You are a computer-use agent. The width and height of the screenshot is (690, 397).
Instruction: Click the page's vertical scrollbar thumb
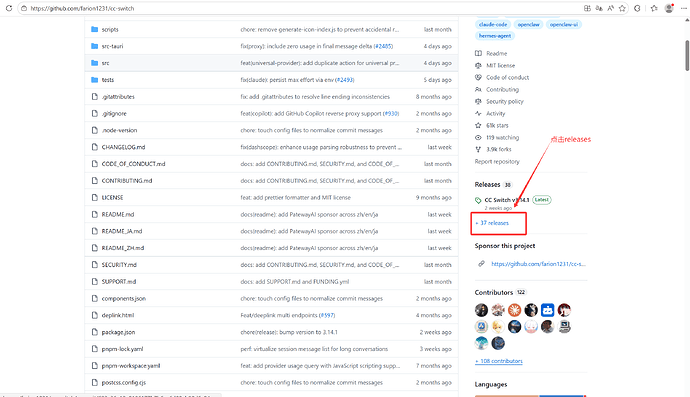[x=687, y=55]
